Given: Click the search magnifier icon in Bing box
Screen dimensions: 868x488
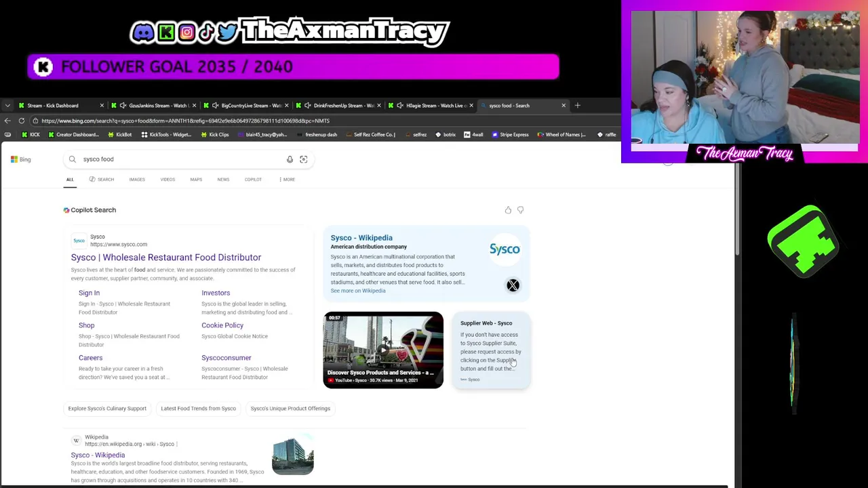Looking at the screenshot, I should [x=73, y=159].
